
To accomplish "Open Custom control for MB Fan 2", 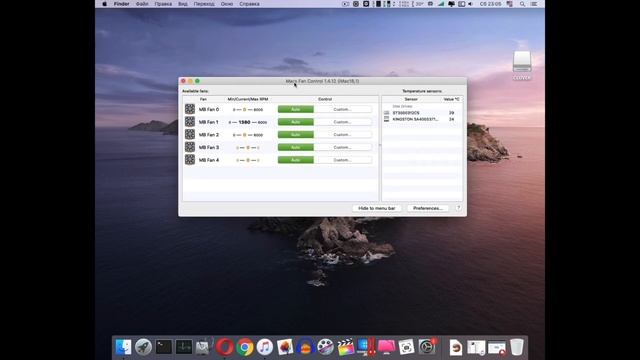I will click(x=342, y=135).
